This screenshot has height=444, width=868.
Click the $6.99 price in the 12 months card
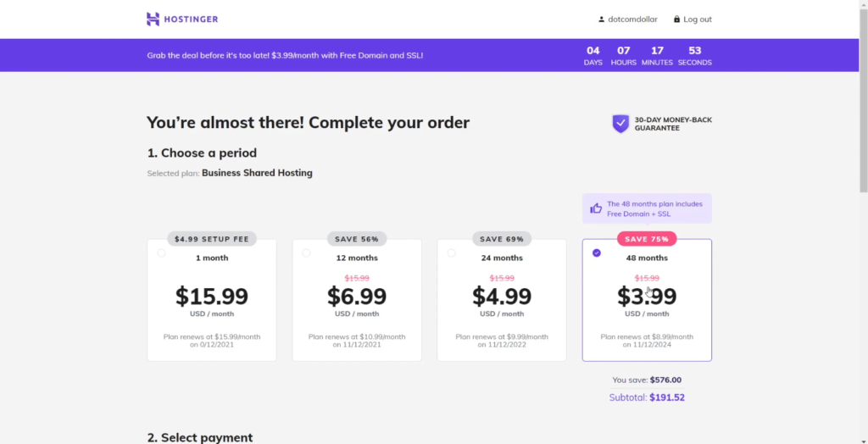click(357, 297)
